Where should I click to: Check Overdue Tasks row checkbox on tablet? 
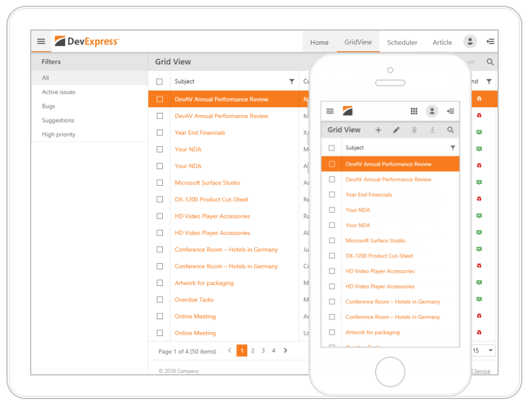point(160,299)
